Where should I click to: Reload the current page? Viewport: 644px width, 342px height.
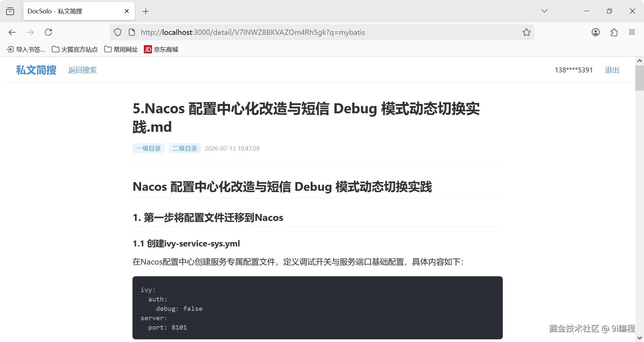pos(48,32)
